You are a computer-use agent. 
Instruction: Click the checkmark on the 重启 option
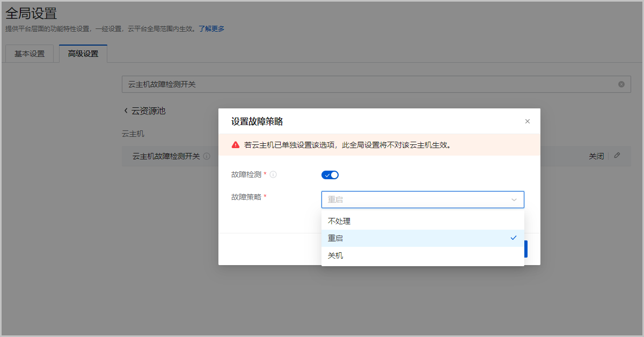[x=514, y=238]
